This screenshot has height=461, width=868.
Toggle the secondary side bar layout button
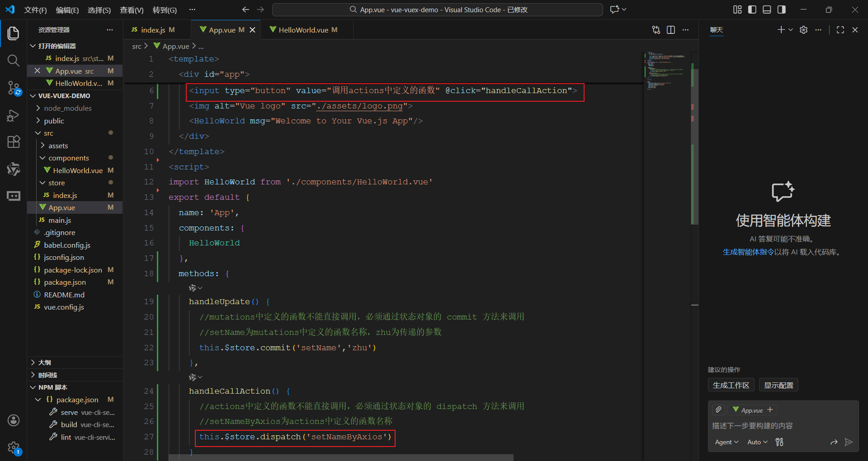point(782,9)
